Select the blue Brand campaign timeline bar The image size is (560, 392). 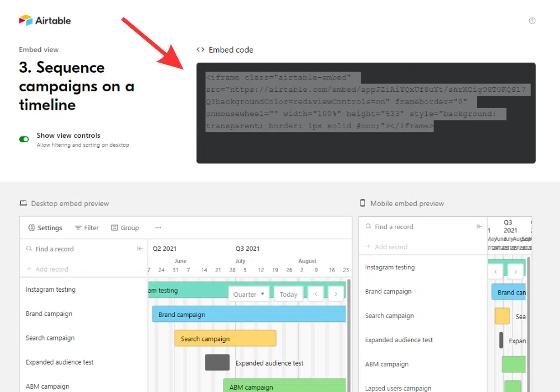[249, 314]
